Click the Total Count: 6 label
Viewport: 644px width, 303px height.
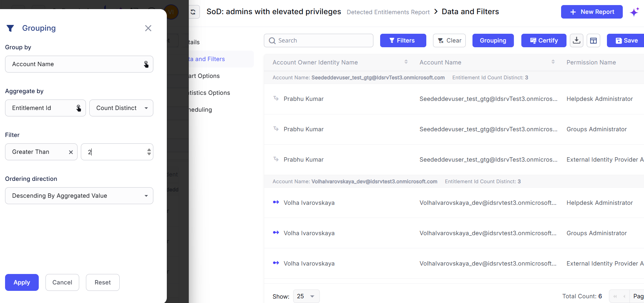coord(582,296)
